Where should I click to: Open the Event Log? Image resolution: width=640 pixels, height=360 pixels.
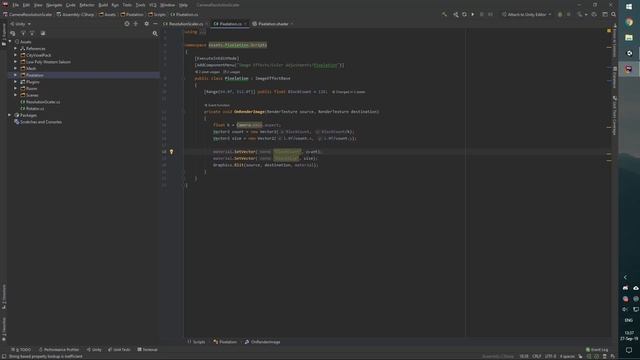coord(597,350)
